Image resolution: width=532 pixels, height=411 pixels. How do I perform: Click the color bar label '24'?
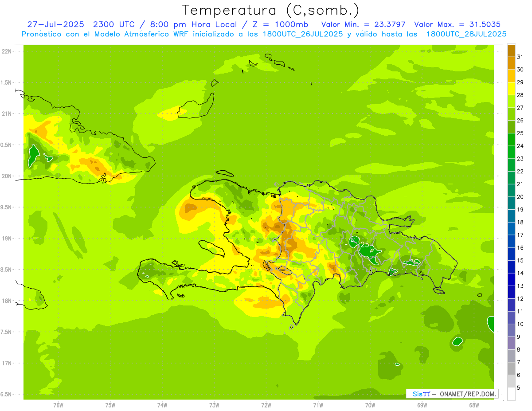tap(520, 146)
